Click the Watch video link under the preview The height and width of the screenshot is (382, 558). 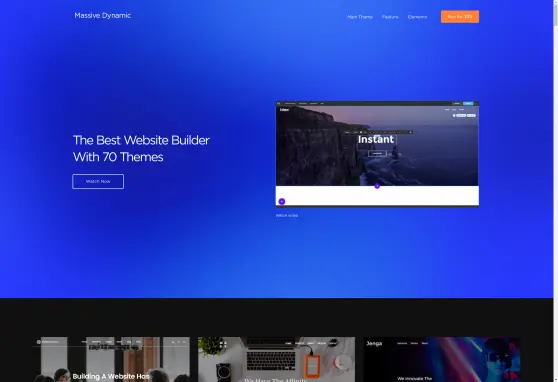point(287,215)
